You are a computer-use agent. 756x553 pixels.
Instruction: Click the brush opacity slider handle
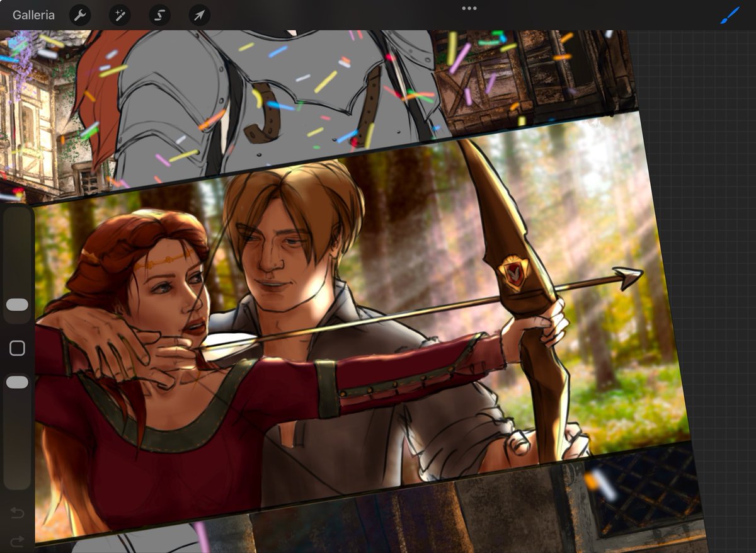[17, 382]
